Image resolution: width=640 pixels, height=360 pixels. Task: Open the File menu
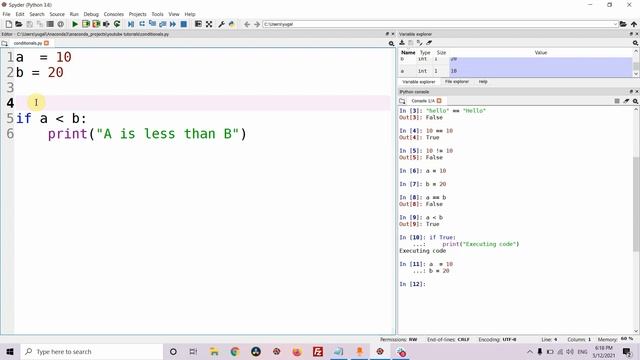(7, 14)
